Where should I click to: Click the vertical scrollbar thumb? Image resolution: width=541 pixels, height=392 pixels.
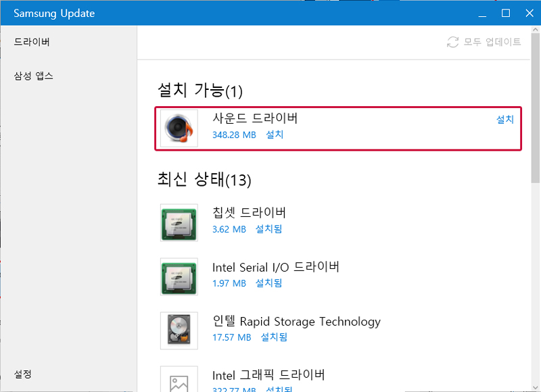click(536, 108)
